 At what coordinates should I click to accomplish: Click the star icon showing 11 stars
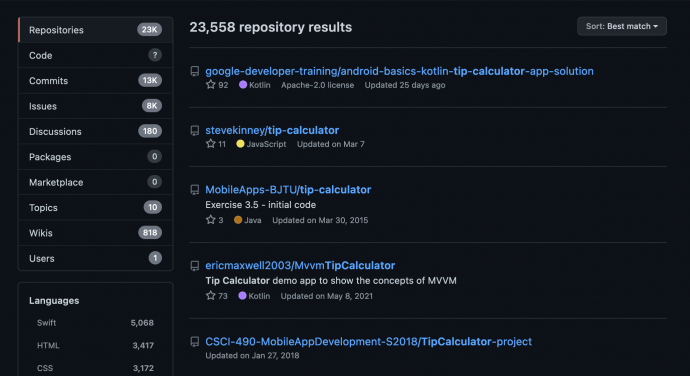211,144
